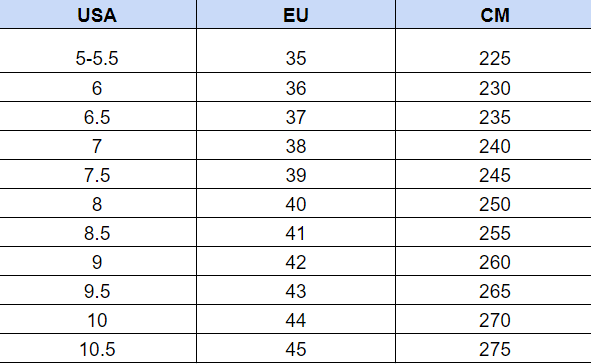This screenshot has width=591, height=364.
Task: Select the CM value 260 cell
Action: coord(494,261)
